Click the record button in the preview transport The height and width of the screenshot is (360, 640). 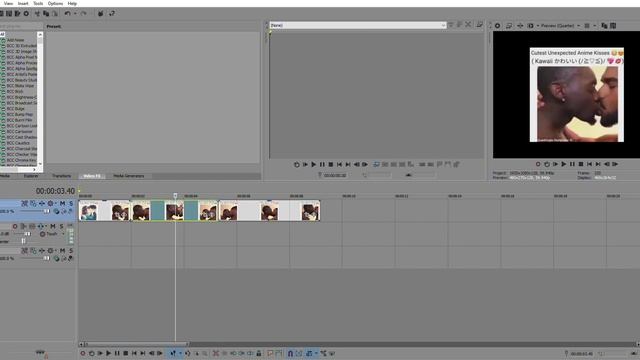tap(538, 164)
